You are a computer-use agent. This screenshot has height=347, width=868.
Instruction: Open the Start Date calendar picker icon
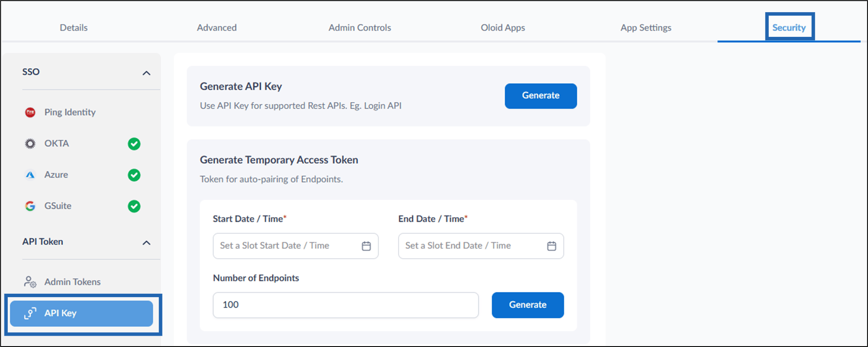pos(366,246)
